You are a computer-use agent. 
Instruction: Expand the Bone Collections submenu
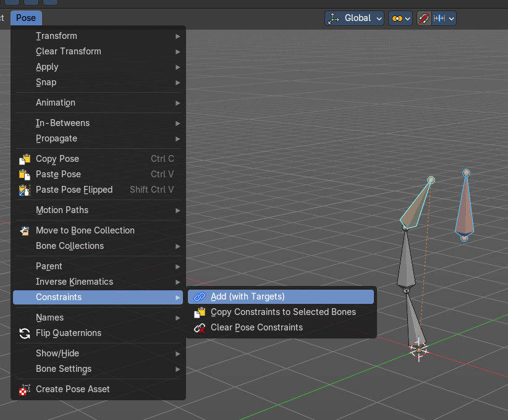pyautogui.click(x=98, y=246)
